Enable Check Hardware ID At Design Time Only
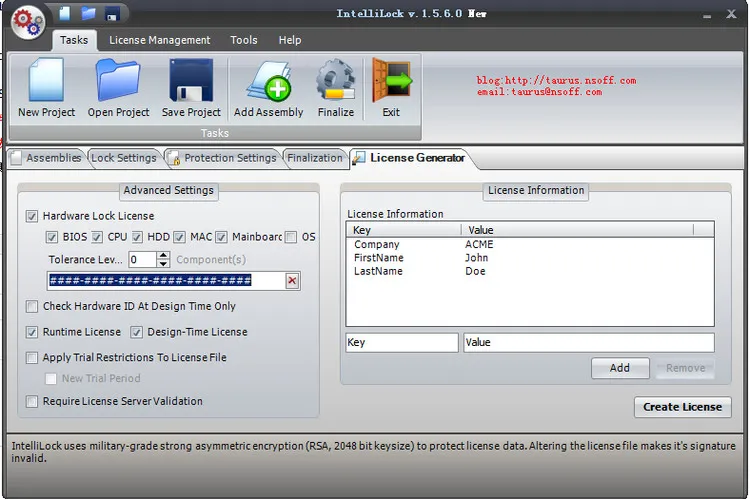This screenshot has width=750, height=499. (32, 306)
